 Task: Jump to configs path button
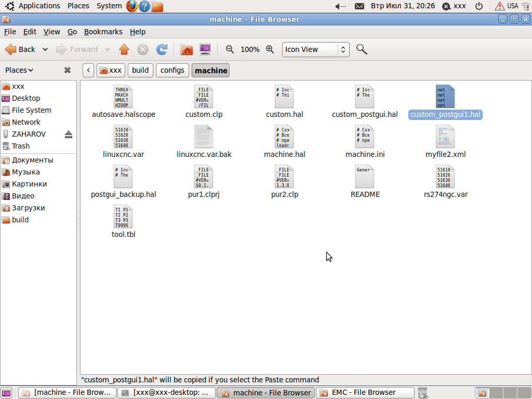[172, 70]
